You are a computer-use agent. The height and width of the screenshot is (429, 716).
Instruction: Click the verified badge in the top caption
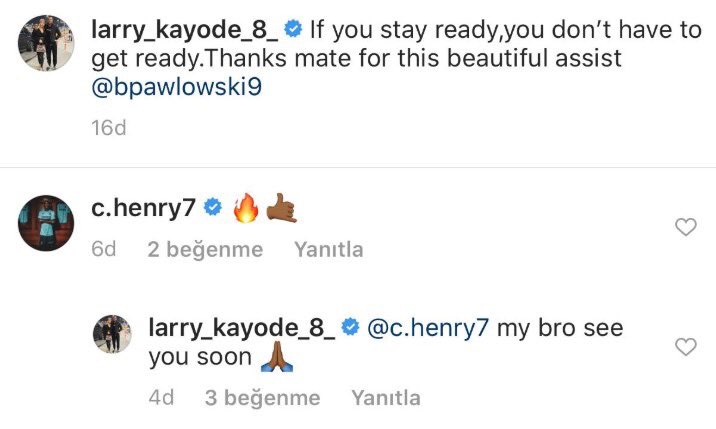(293, 29)
